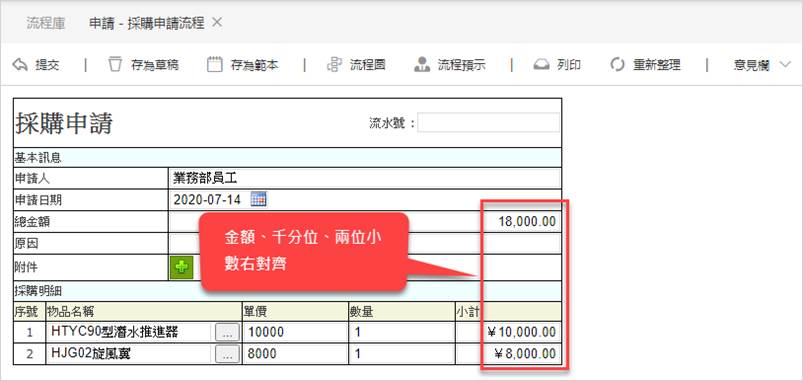Click the 申請日期 field 2020-07-14
The width and height of the screenshot is (803, 381).
(207, 200)
